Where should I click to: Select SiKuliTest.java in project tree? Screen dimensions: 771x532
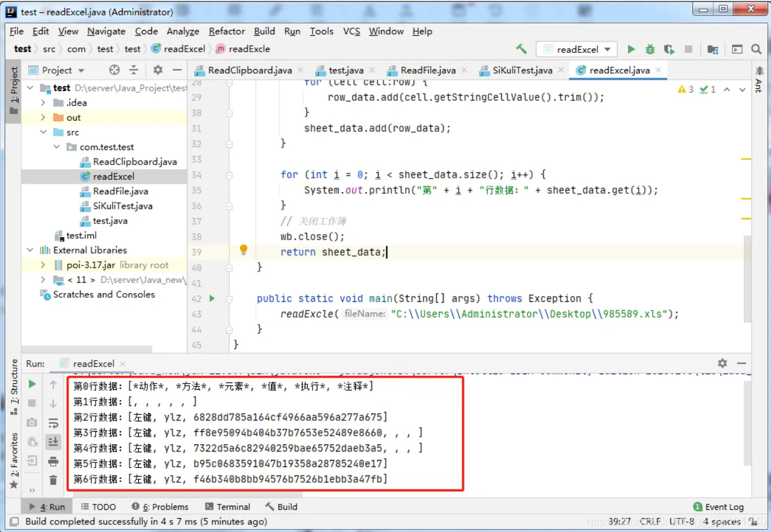pyautogui.click(x=123, y=206)
